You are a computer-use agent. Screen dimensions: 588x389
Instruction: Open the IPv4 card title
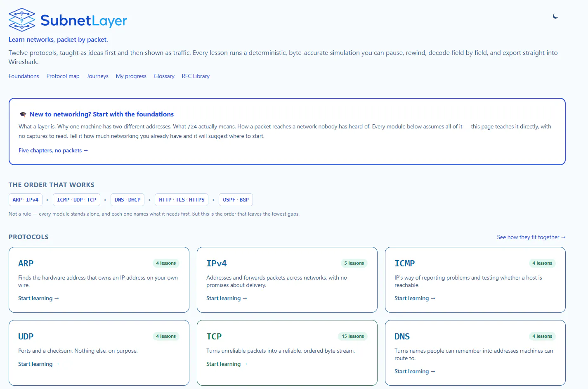point(217,263)
